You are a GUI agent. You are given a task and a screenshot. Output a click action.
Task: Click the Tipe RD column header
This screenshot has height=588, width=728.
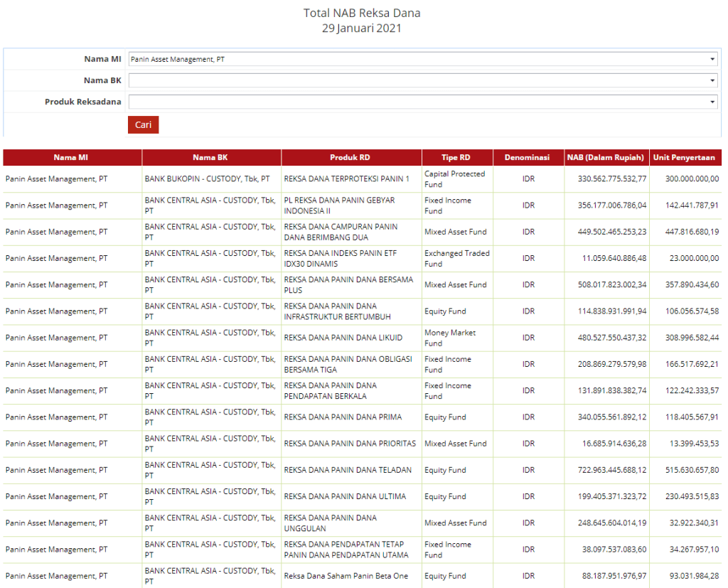click(456, 157)
